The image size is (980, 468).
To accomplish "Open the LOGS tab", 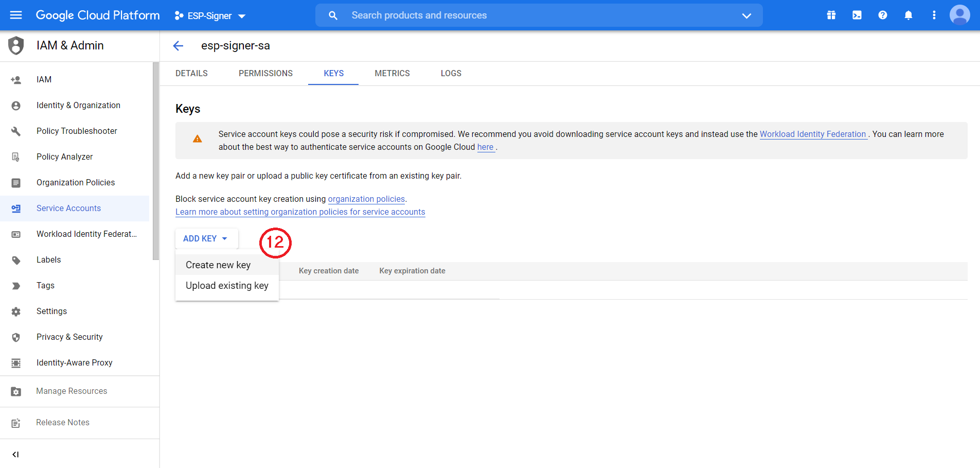I will pos(451,74).
